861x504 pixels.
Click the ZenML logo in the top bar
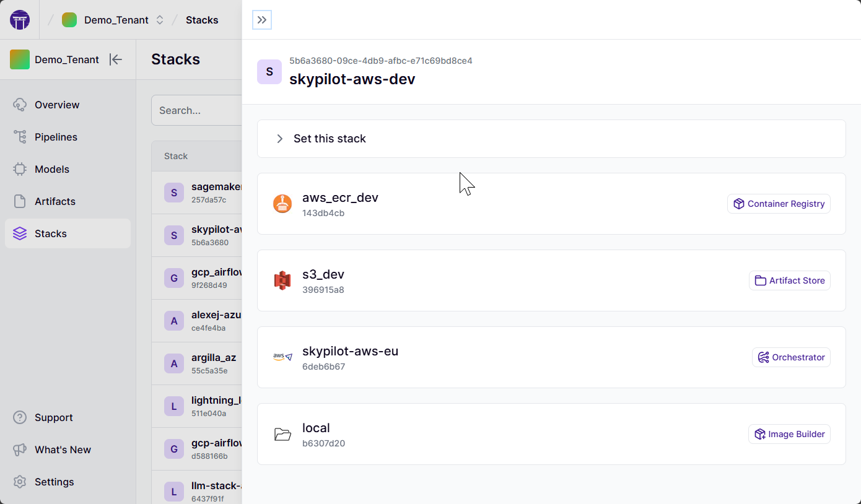[x=19, y=19]
